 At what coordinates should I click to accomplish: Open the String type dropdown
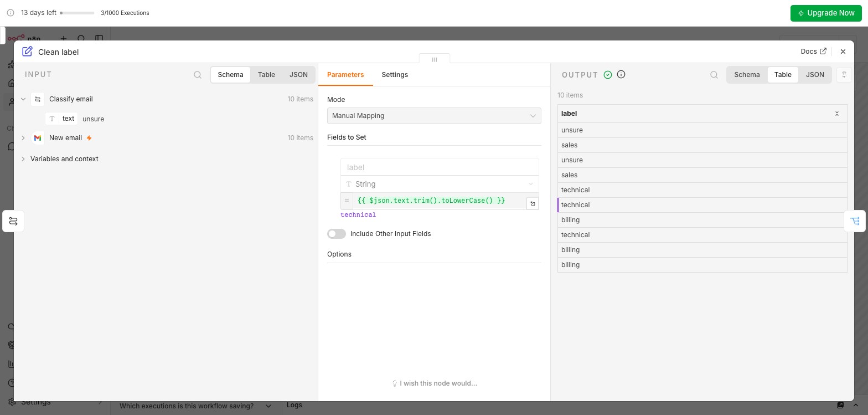click(x=440, y=184)
